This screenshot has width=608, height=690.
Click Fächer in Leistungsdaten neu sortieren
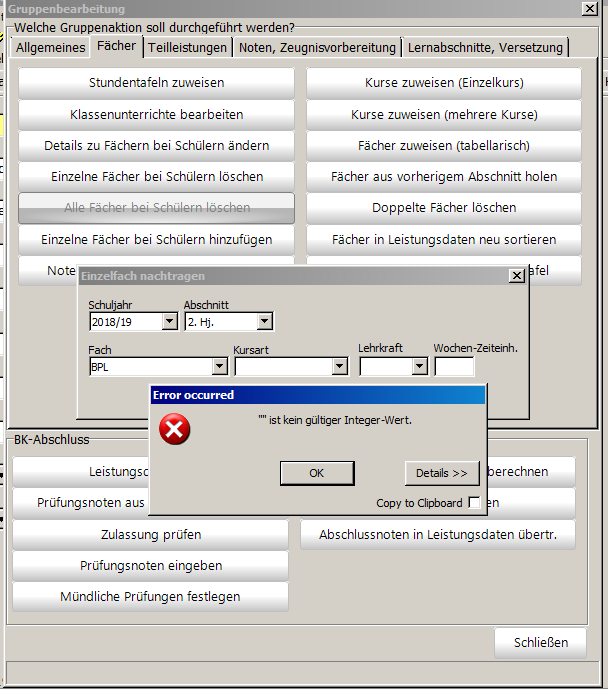(444, 239)
